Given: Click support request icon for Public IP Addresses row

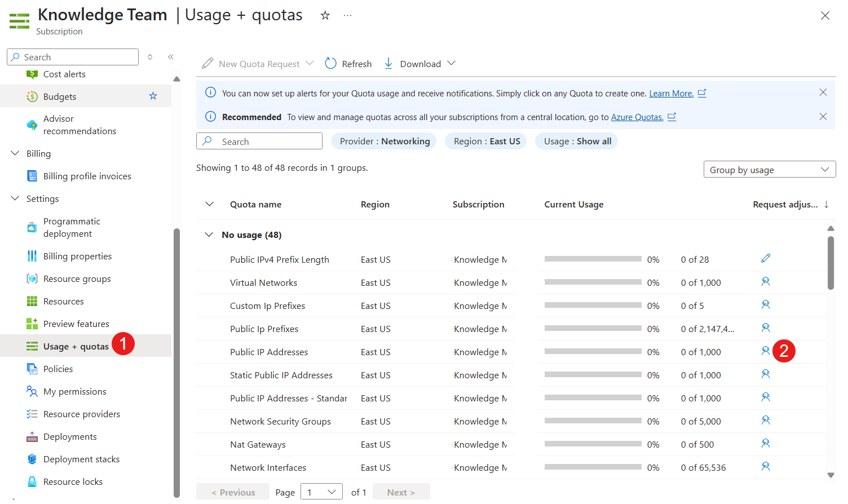Looking at the screenshot, I should (x=766, y=351).
